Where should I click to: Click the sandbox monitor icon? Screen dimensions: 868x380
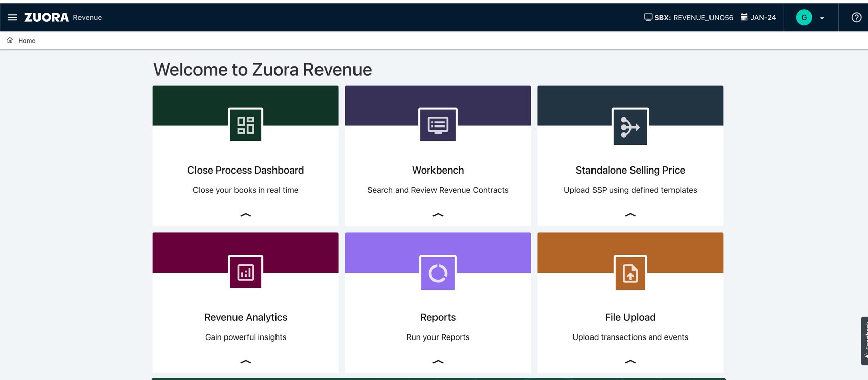pyautogui.click(x=648, y=17)
